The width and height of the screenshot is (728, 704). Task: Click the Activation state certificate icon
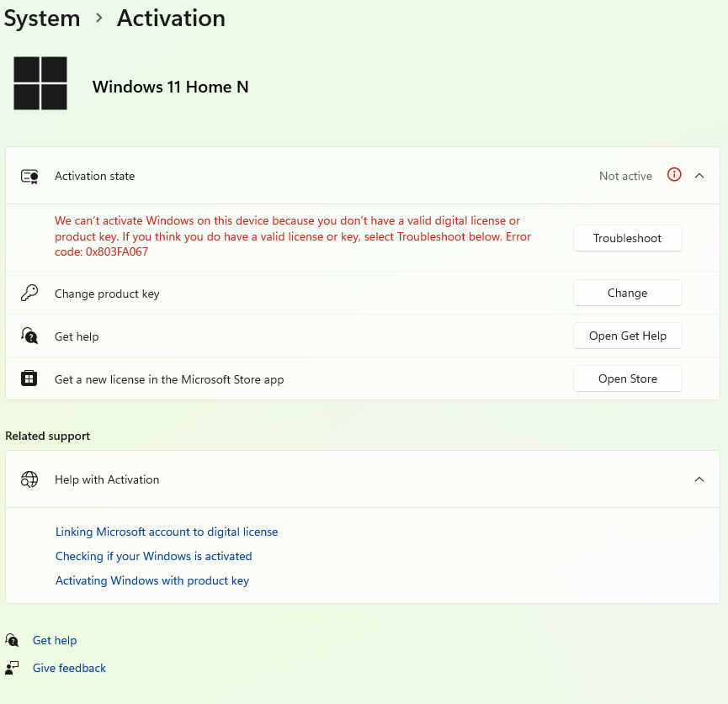pyautogui.click(x=29, y=177)
